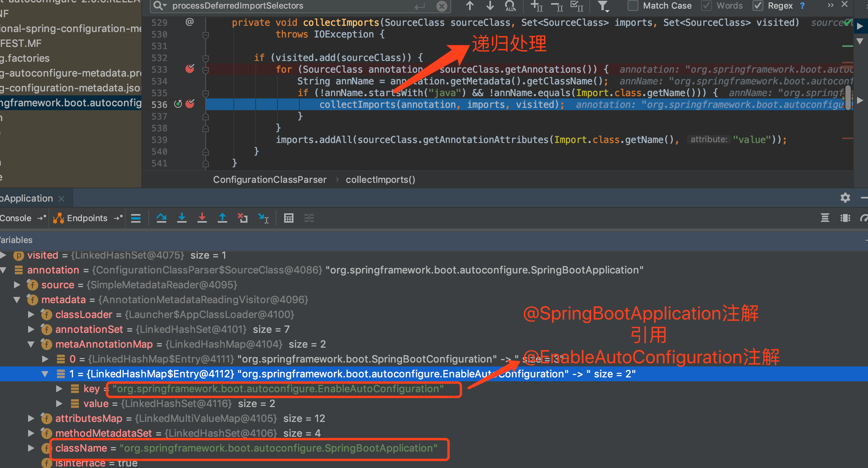The image size is (868, 468).
Task: Expand the value LinkedHashSet node
Action: coord(59,404)
